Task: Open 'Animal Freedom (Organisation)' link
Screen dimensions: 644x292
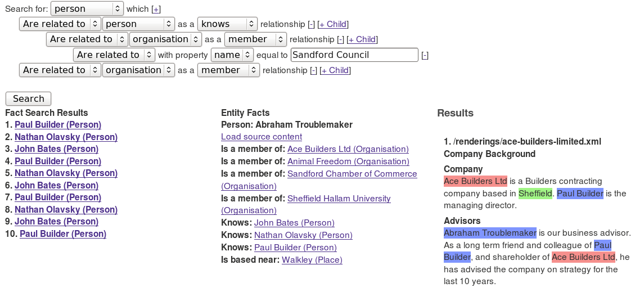Action: (x=348, y=161)
